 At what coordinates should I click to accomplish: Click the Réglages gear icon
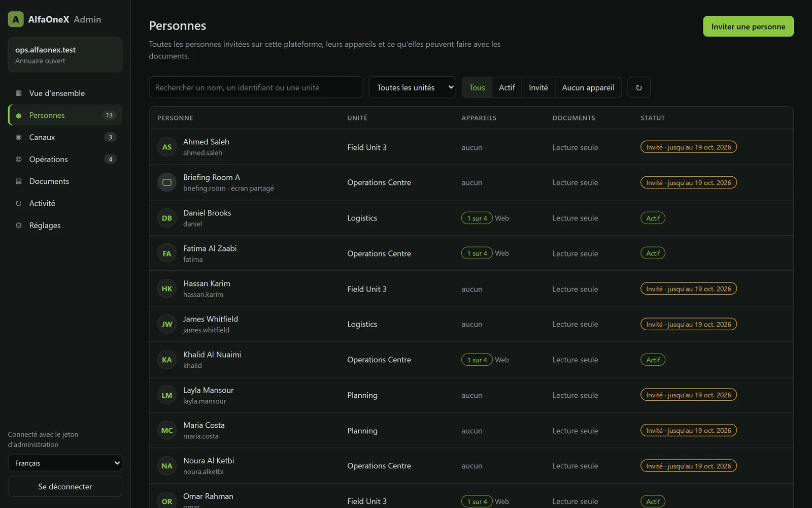coord(19,226)
